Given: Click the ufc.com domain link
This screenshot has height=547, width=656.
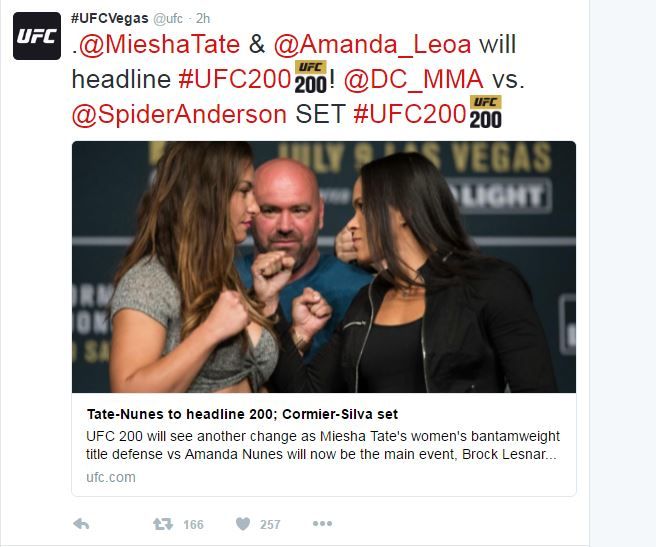Looking at the screenshot, I should point(111,477).
